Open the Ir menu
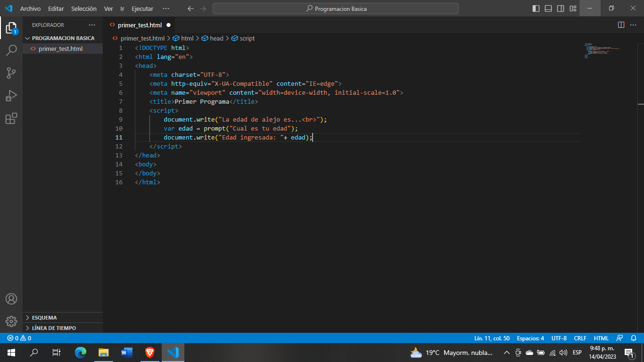 [123, 8]
